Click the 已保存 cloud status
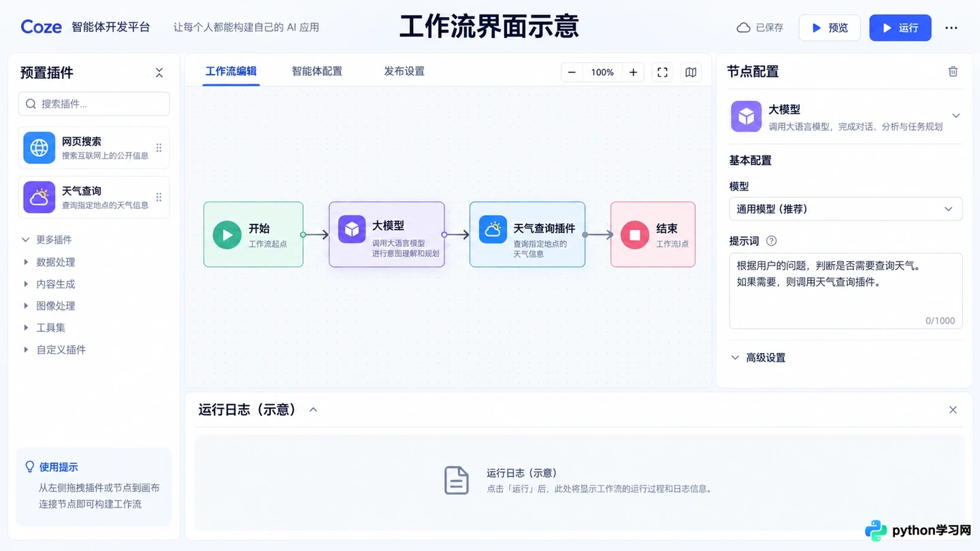The height and width of the screenshot is (551, 980). coord(759,28)
